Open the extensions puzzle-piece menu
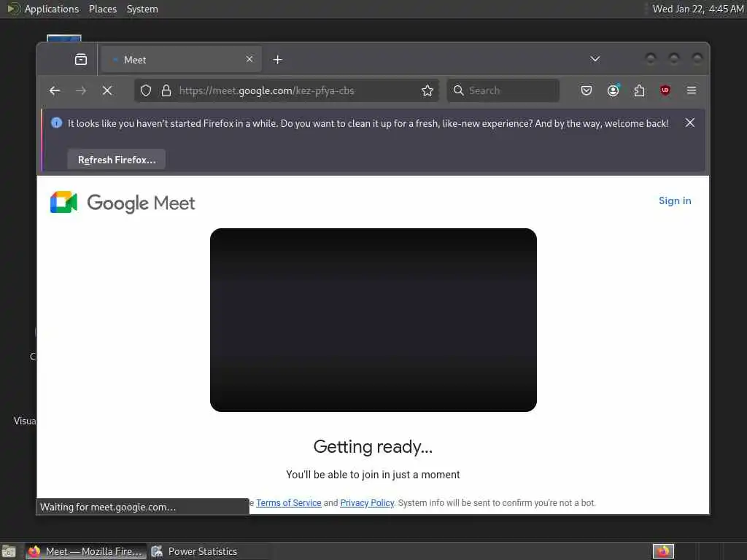Image resolution: width=747 pixels, height=560 pixels. click(639, 90)
